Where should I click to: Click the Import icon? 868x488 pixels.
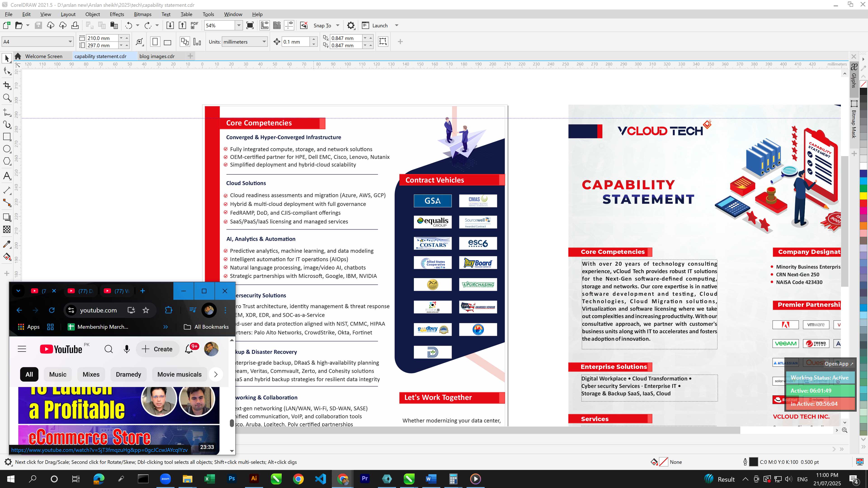[170, 26]
